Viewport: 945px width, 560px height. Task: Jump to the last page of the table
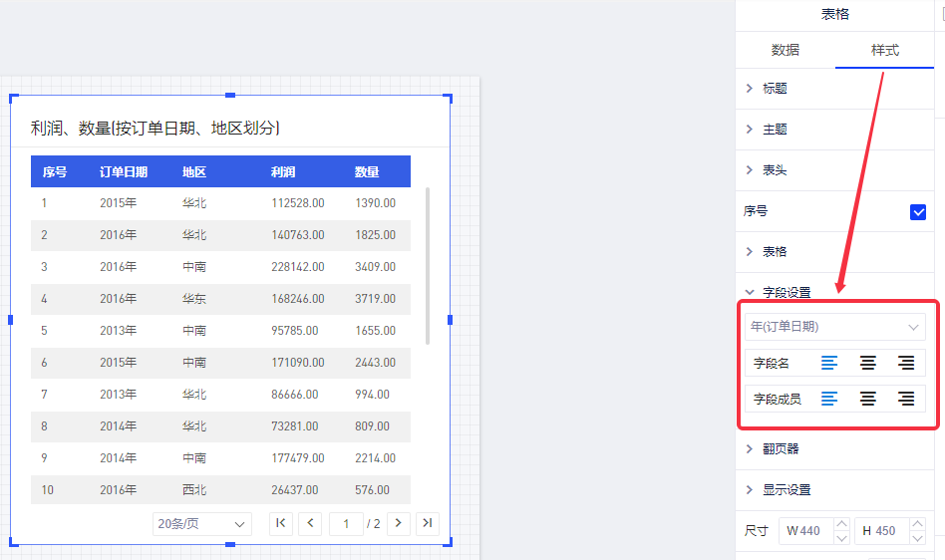click(428, 523)
